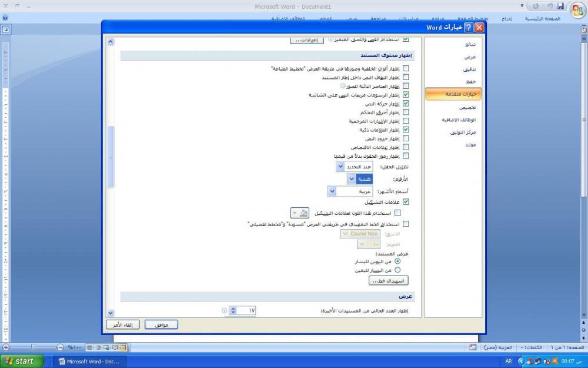Click the Cancel button in options dialog
588x368 pixels.
coord(123,325)
